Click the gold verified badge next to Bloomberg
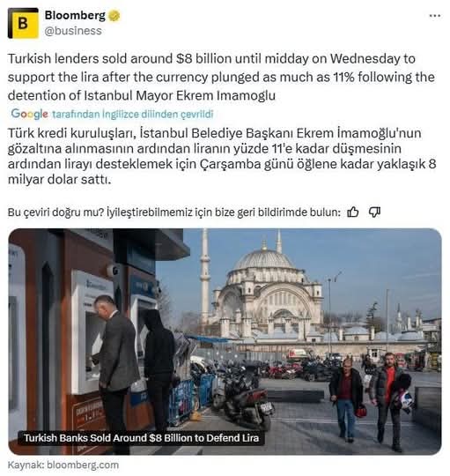The image size is (450, 476). (114, 16)
